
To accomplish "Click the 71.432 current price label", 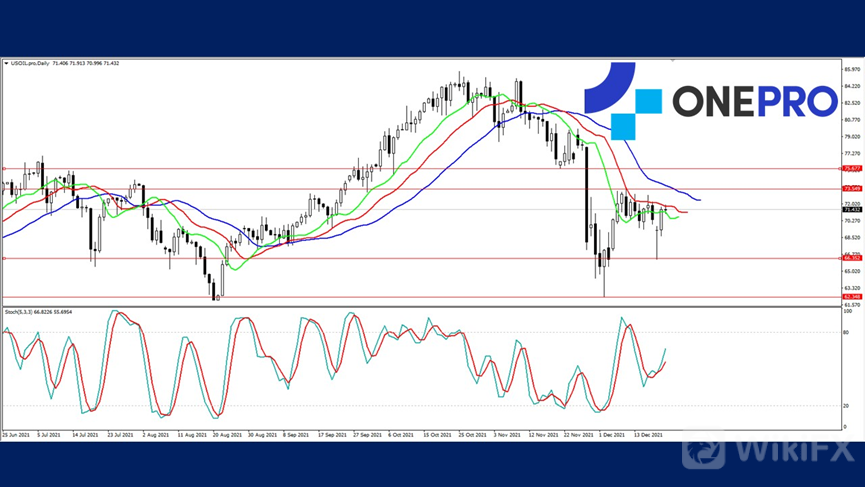I will tap(853, 210).
